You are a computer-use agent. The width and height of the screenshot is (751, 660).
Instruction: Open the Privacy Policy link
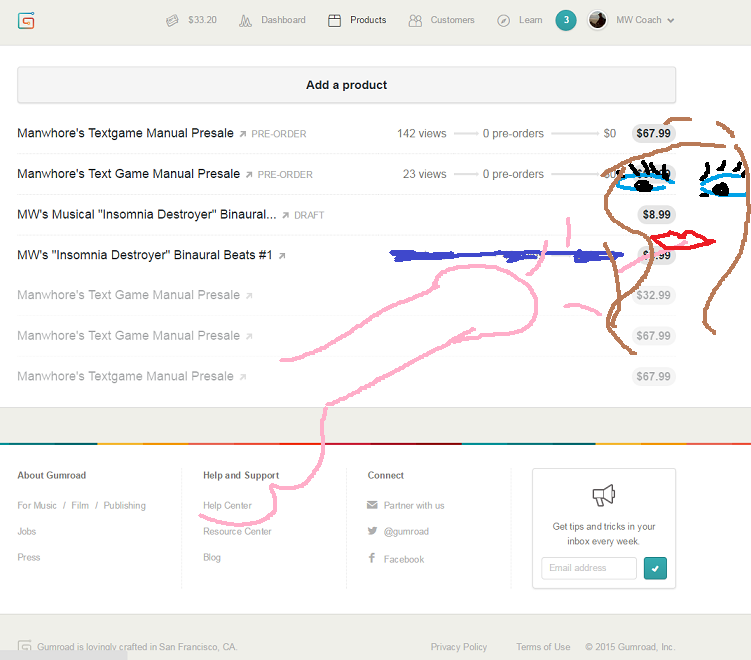[x=458, y=647]
